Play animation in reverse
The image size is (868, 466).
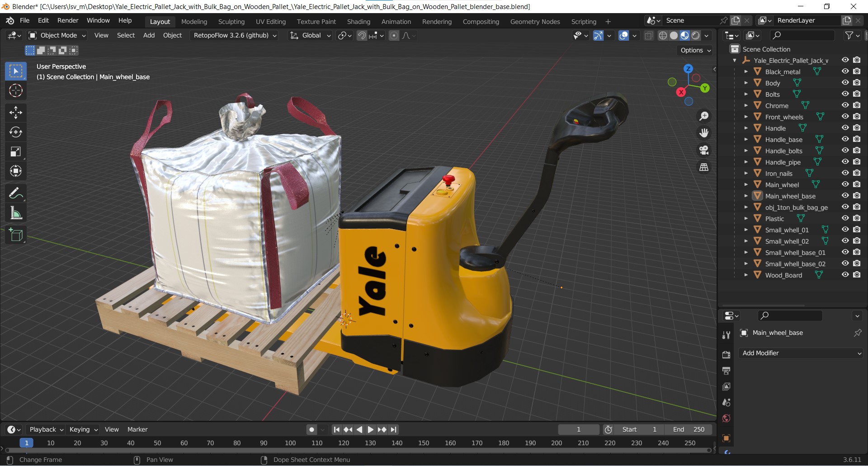click(x=359, y=429)
